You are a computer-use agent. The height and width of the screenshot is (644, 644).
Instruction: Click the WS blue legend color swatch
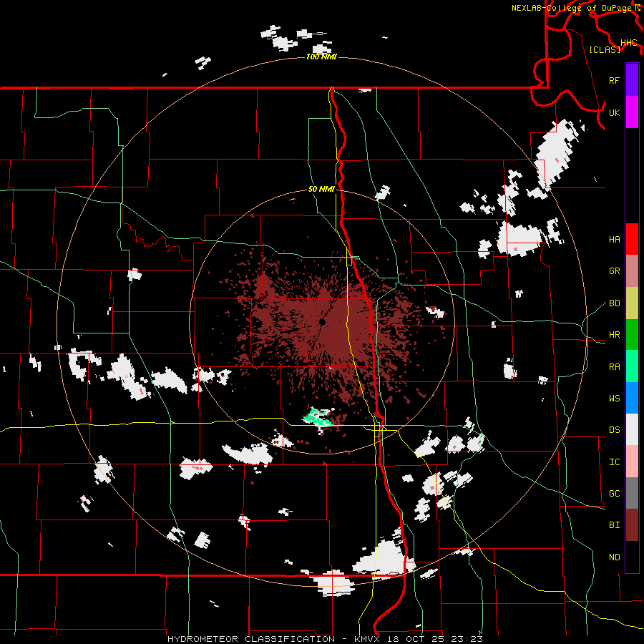click(x=632, y=398)
